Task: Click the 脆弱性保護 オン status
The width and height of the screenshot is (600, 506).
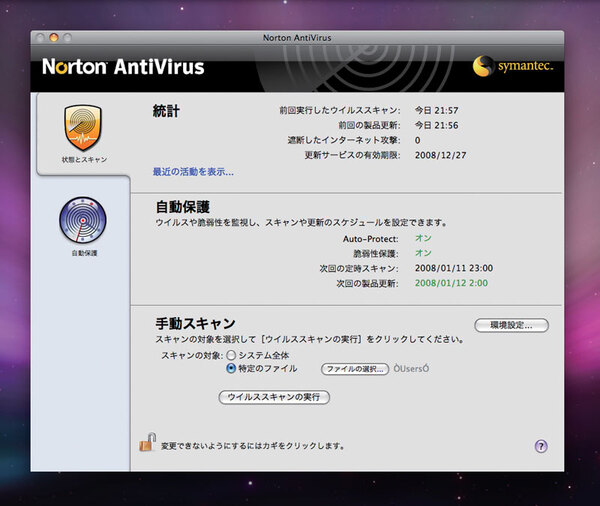Action: click(423, 253)
